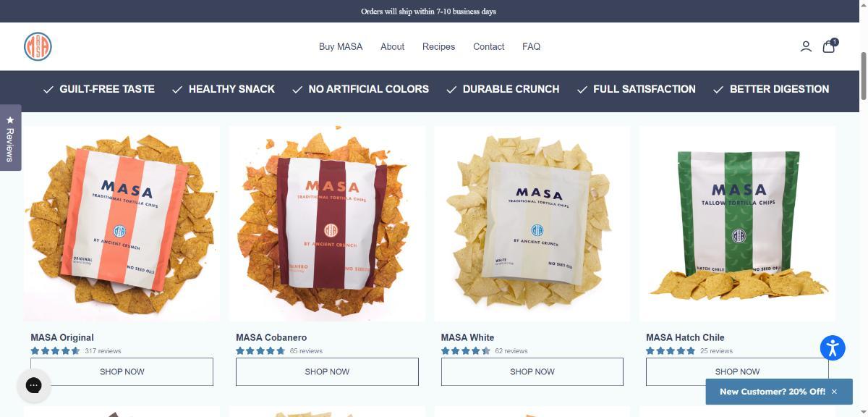This screenshot has width=868, height=417.
Task: Open the Reviews side tab
Action: 10,138
